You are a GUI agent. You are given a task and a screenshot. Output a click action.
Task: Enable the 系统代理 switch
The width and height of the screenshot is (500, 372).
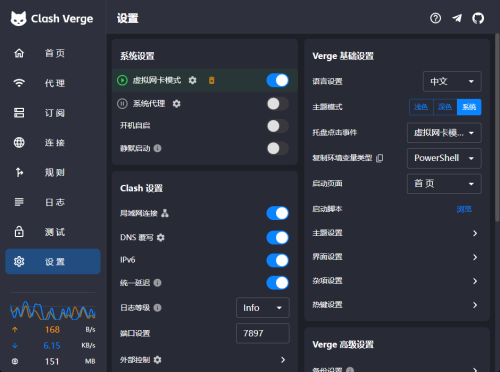click(277, 104)
